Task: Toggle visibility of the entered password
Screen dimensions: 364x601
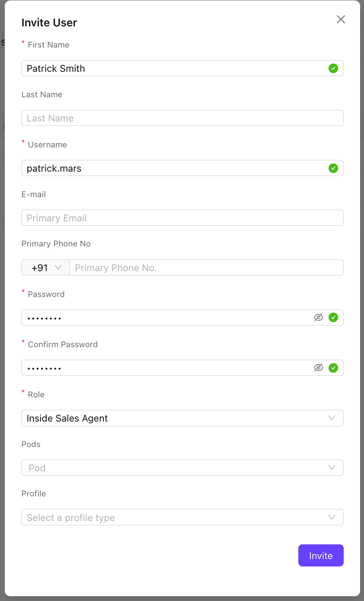Action: [319, 317]
